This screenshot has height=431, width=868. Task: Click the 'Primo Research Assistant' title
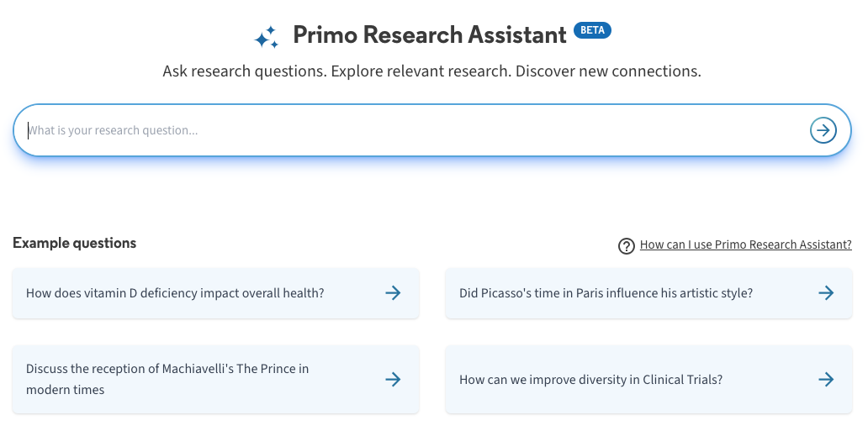[x=429, y=35]
